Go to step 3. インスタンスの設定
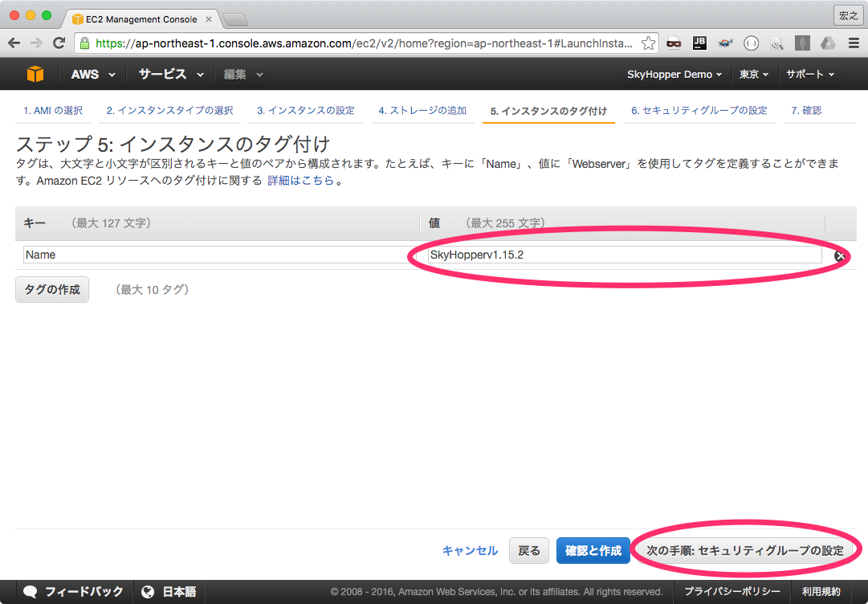This screenshot has height=604, width=868. pyautogui.click(x=306, y=111)
